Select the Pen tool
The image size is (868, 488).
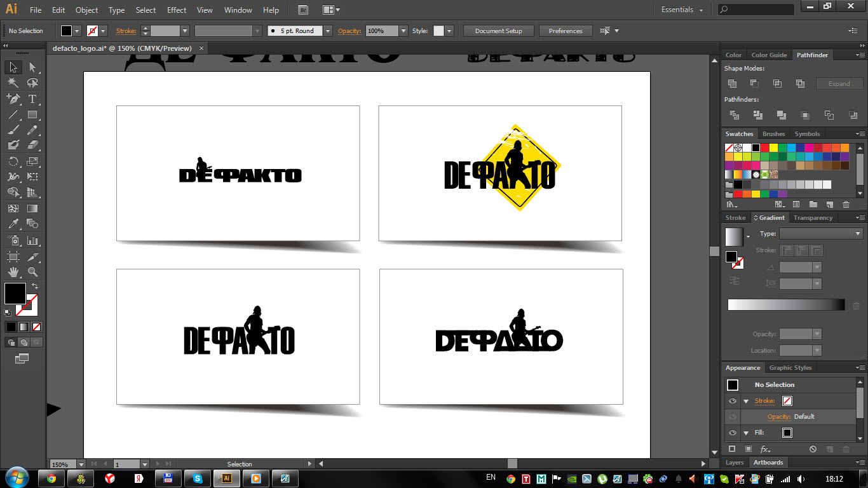13,99
